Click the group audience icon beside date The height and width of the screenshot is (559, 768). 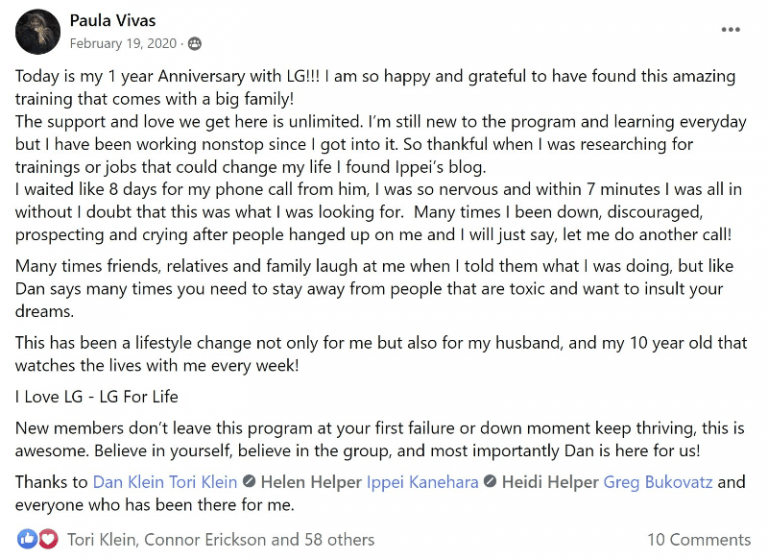[x=194, y=44]
